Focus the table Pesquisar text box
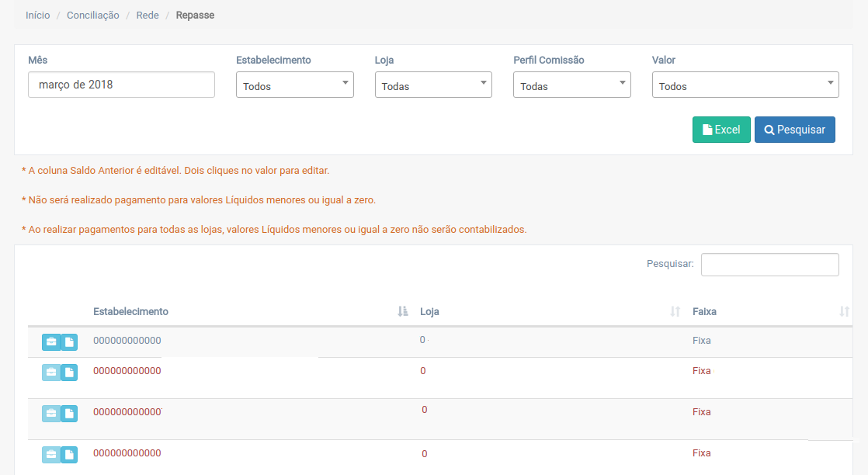The height and width of the screenshot is (475, 868). coord(769,265)
